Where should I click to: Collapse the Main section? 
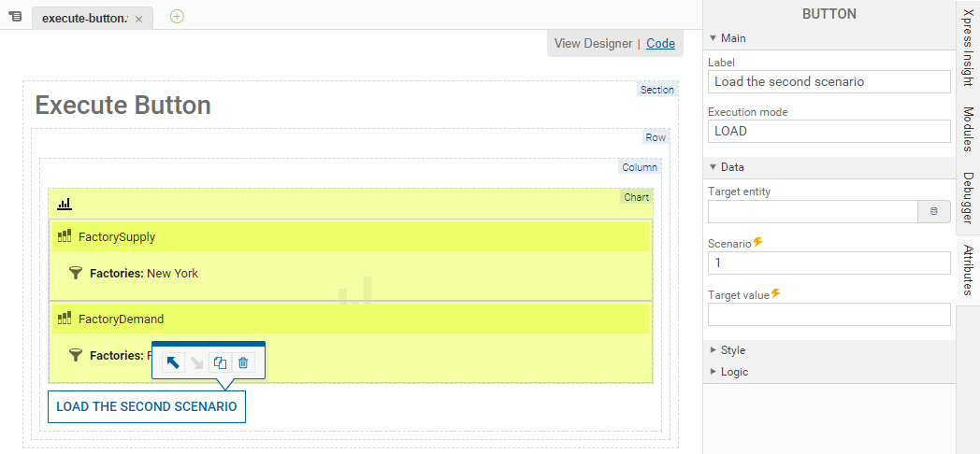click(713, 38)
